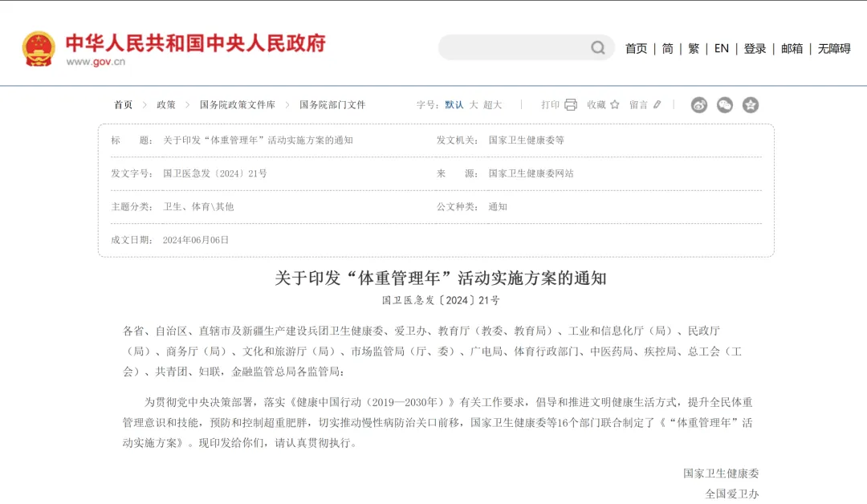Open 国务院政策文件库 breadcrumb link

click(238, 104)
